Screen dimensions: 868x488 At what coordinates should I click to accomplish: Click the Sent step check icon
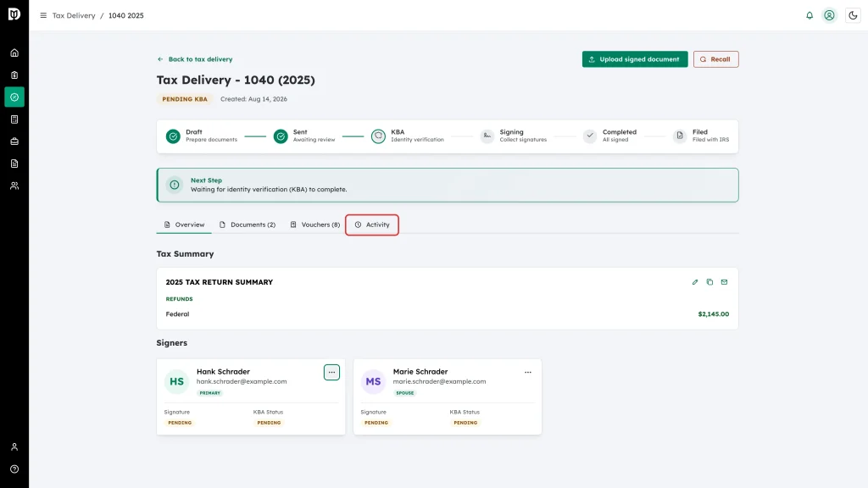[281, 136]
